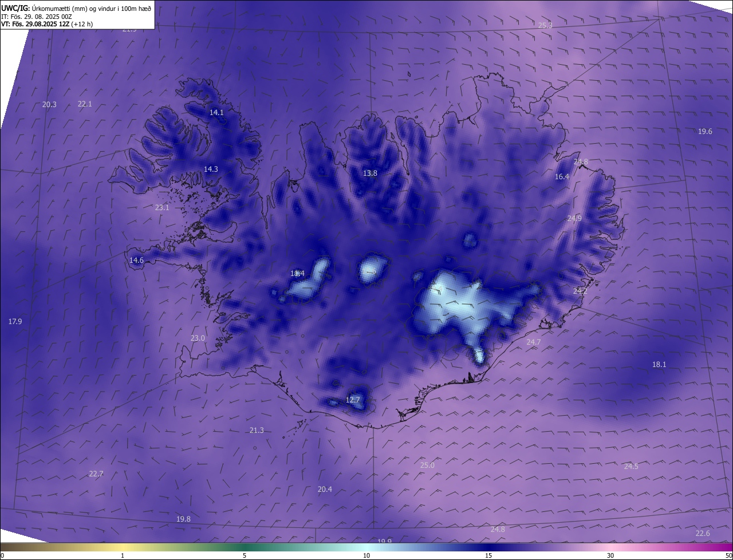
Task: Click the color scale tick label 50
Action: click(x=728, y=556)
